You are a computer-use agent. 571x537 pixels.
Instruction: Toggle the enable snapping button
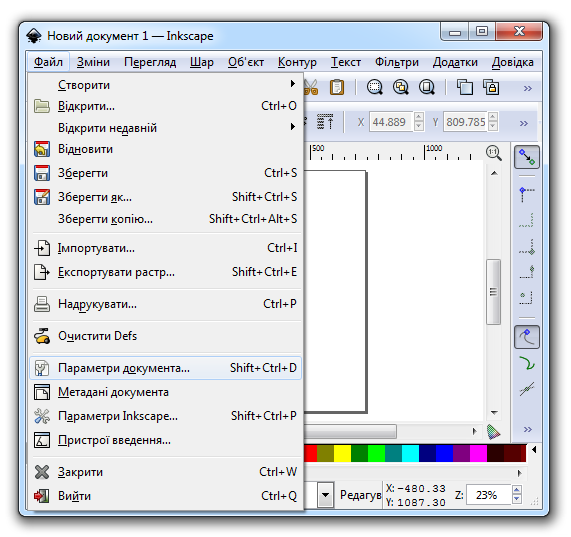[x=527, y=157]
